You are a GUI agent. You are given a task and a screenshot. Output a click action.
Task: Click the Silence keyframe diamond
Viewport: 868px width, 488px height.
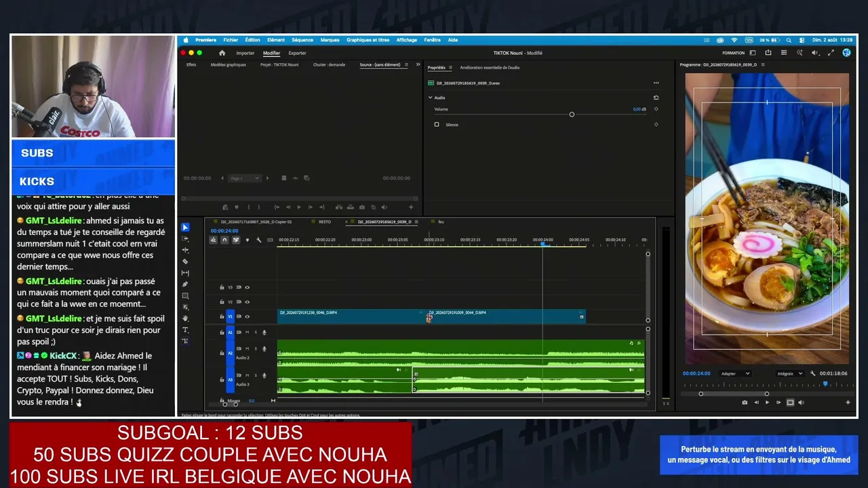coord(656,125)
